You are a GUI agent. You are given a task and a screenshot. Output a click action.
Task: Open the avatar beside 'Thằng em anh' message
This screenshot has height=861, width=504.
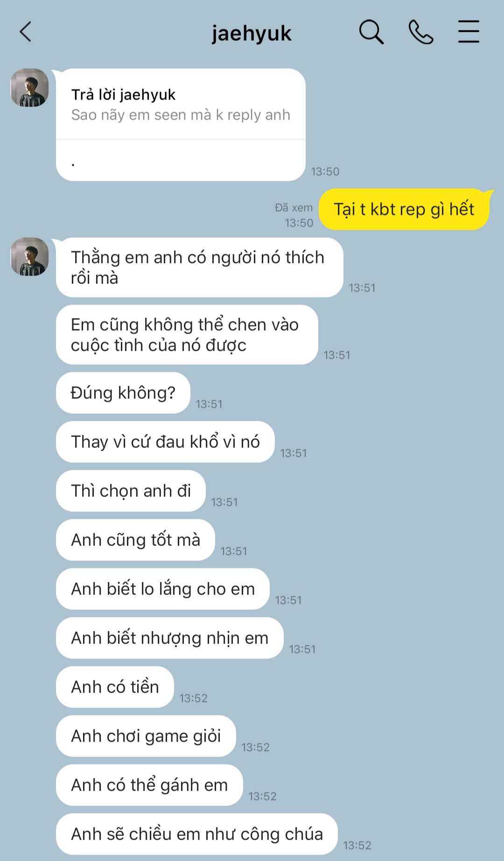(x=30, y=257)
